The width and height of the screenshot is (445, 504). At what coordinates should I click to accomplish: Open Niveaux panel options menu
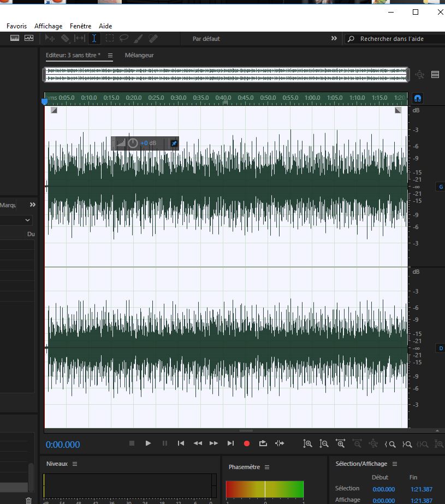pos(75,464)
